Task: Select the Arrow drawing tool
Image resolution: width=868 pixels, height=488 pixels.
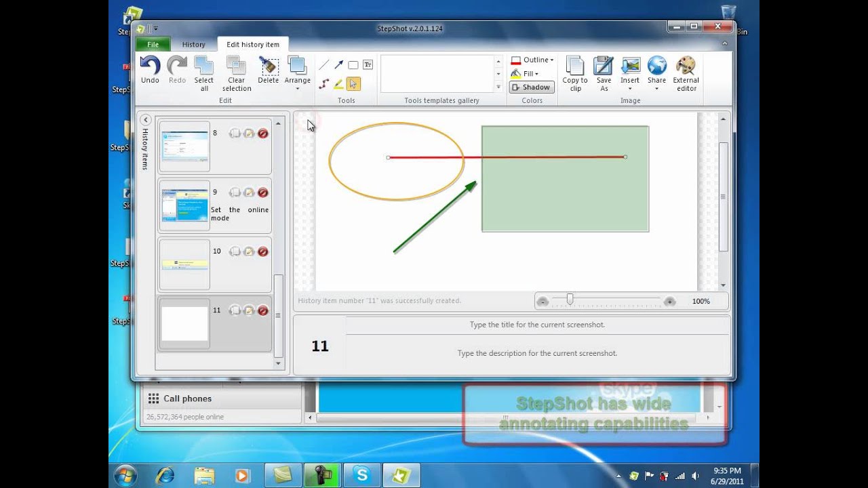Action: click(x=338, y=65)
